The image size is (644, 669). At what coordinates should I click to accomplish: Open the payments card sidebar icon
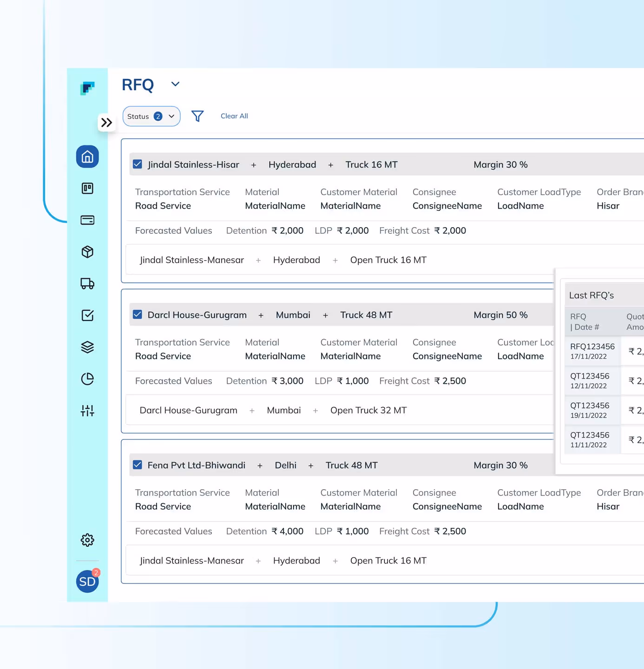(x=87, y=220)
